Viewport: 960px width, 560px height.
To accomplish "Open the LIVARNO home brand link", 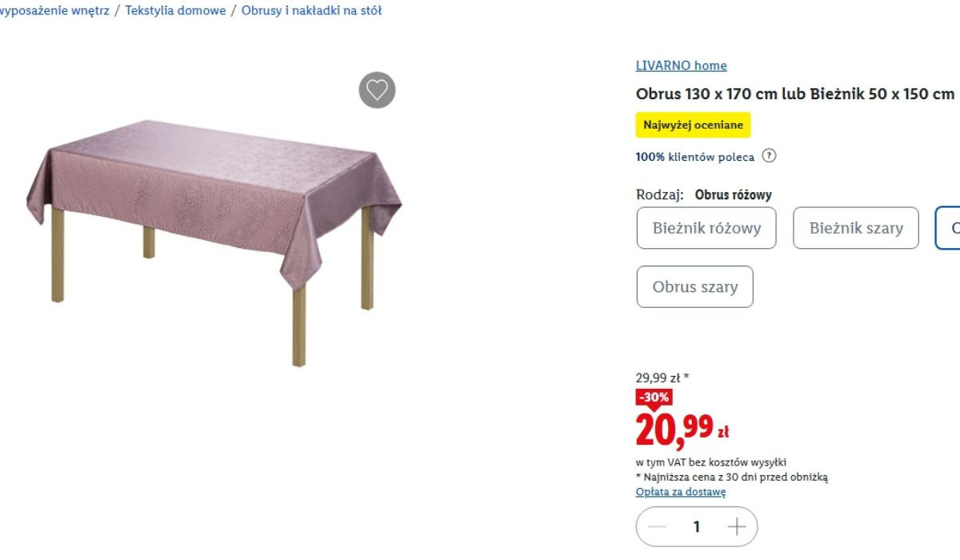I will point(681,66).
